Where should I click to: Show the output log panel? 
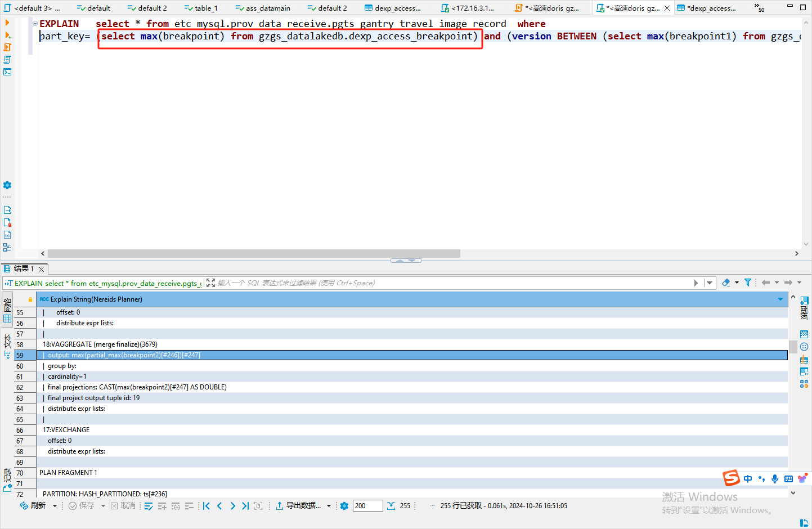pyautogui.click(x=7, y=210)
